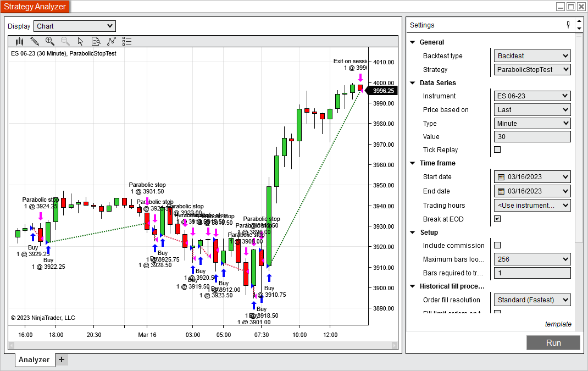
Task: Click the Strategy Analyzer title tab
Action: click(35, 7)
